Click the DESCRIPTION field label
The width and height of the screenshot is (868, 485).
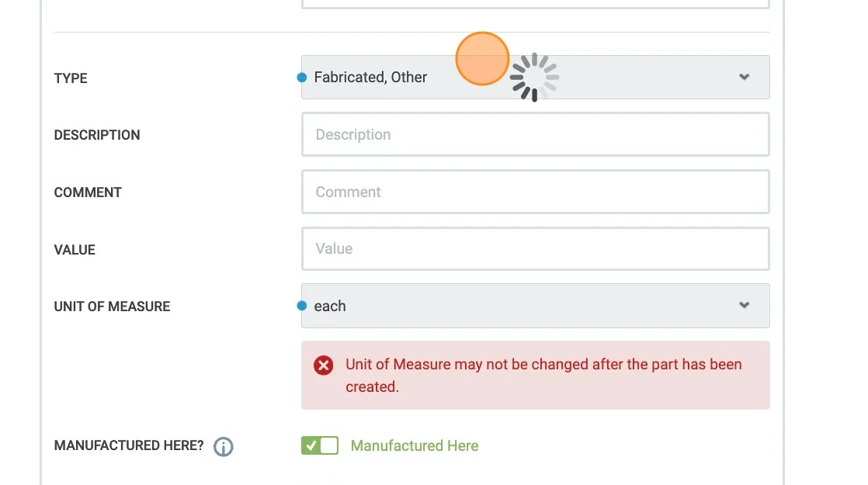97,135
